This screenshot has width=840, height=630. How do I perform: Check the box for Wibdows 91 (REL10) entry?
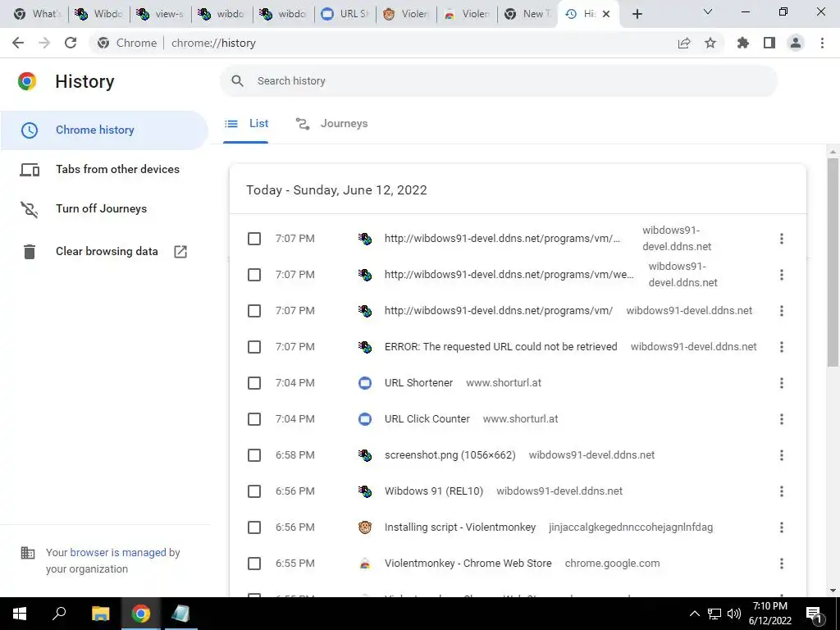tap(254, 491)
